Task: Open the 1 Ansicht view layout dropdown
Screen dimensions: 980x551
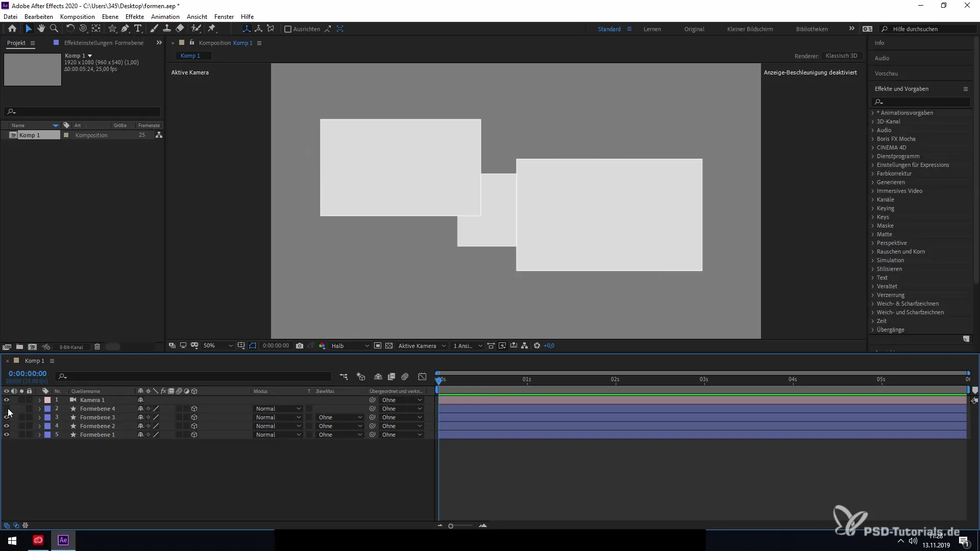Action: (x=467, y=346)
